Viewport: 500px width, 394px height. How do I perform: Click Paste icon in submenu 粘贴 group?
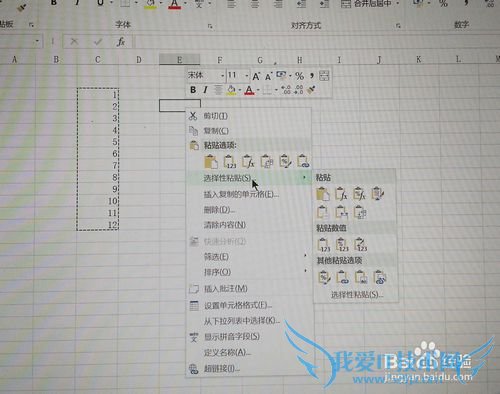click(x=323, y=194)
